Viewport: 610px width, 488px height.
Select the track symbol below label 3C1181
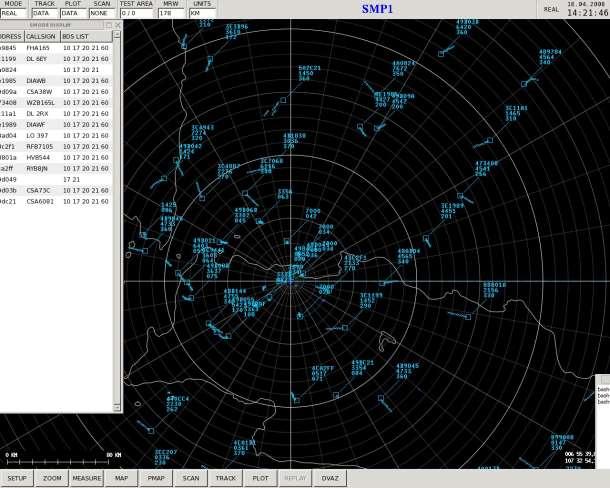(490, 140)
